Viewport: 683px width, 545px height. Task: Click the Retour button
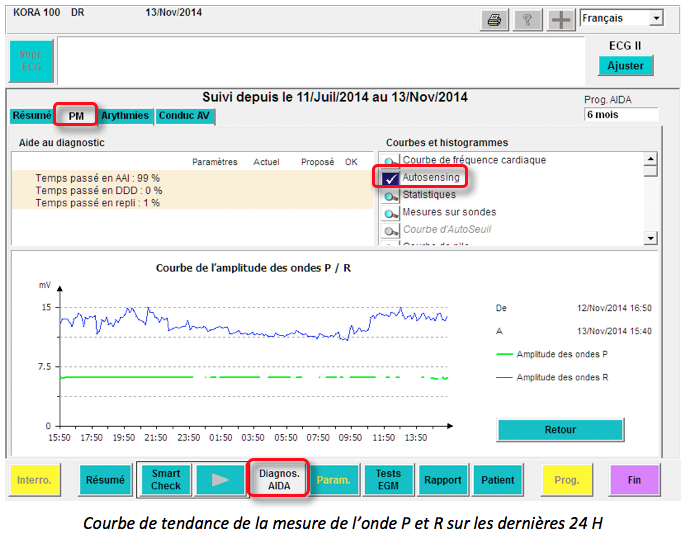560,430
